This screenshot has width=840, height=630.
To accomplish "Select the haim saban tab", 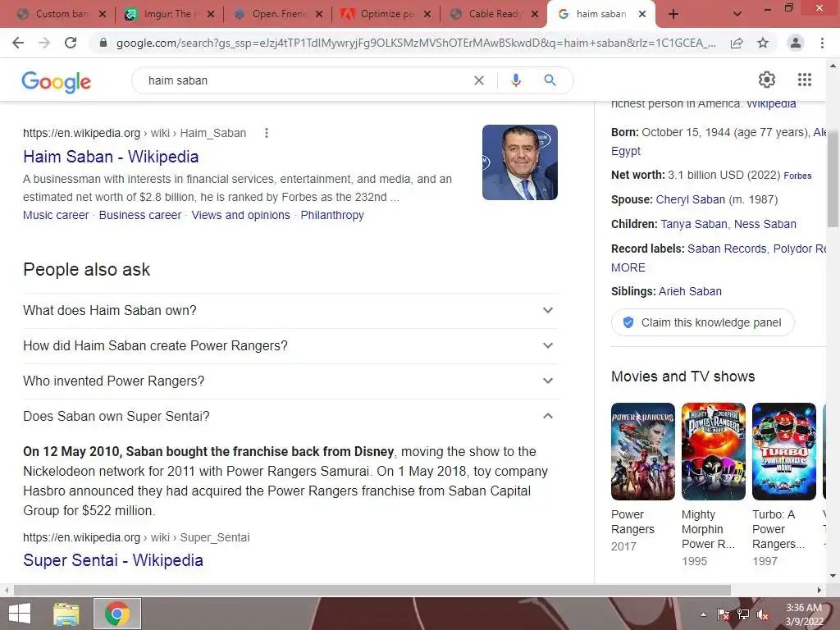I will point(600,14).
